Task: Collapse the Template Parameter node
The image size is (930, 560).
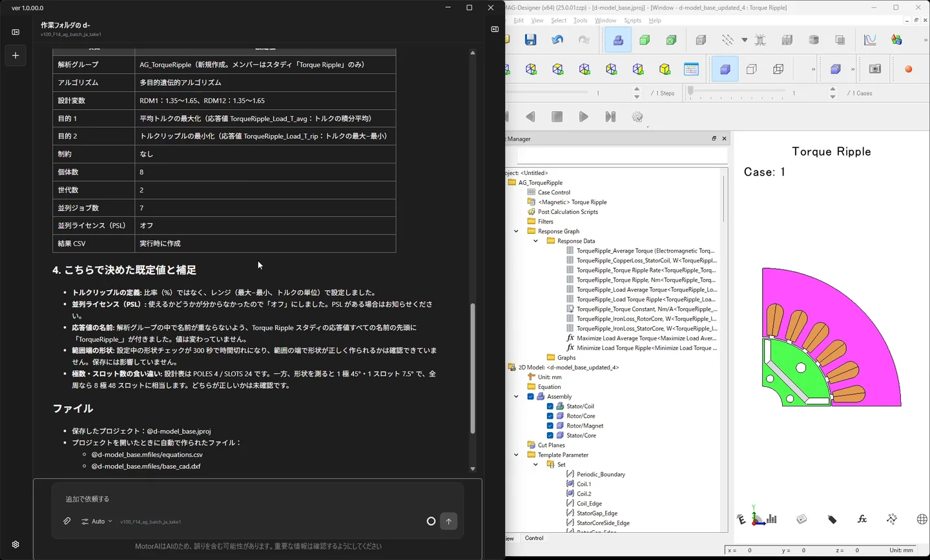Action: (x=516, y=455)
